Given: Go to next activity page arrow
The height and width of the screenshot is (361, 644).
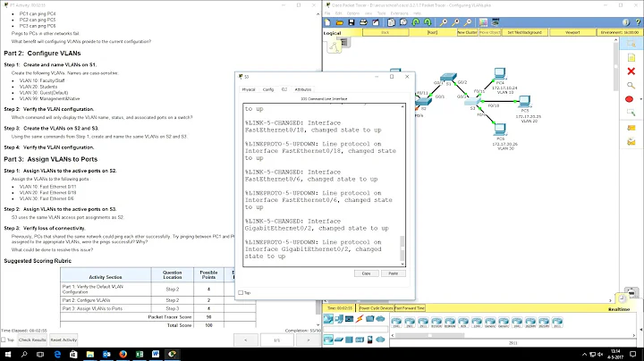Looking at the screenshot, I should (x=309, y=340).
